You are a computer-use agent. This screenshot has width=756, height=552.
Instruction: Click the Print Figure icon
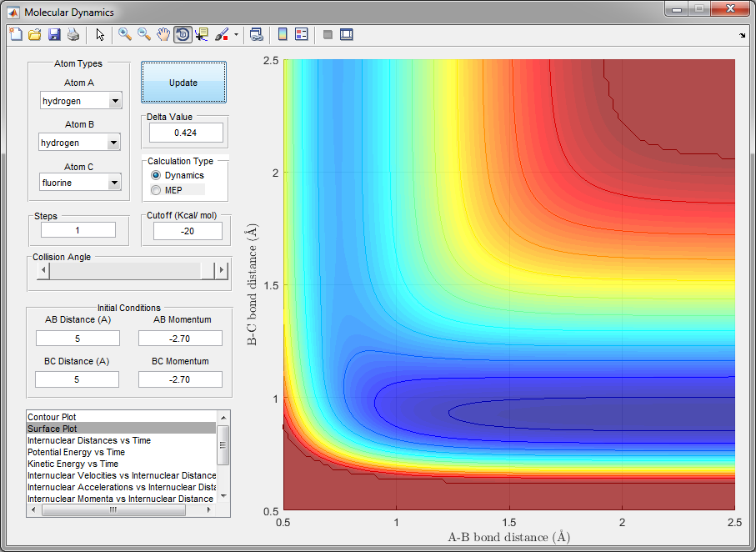point(73,34)
